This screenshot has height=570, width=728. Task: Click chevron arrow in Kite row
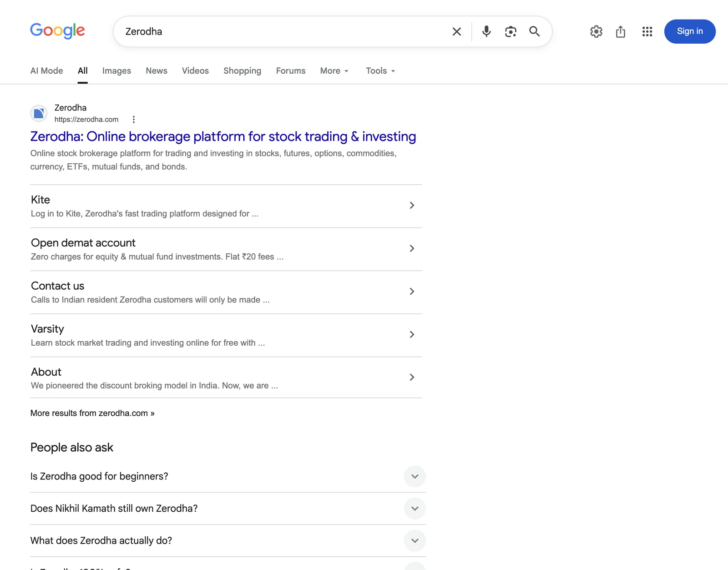[x=412, y=205]
